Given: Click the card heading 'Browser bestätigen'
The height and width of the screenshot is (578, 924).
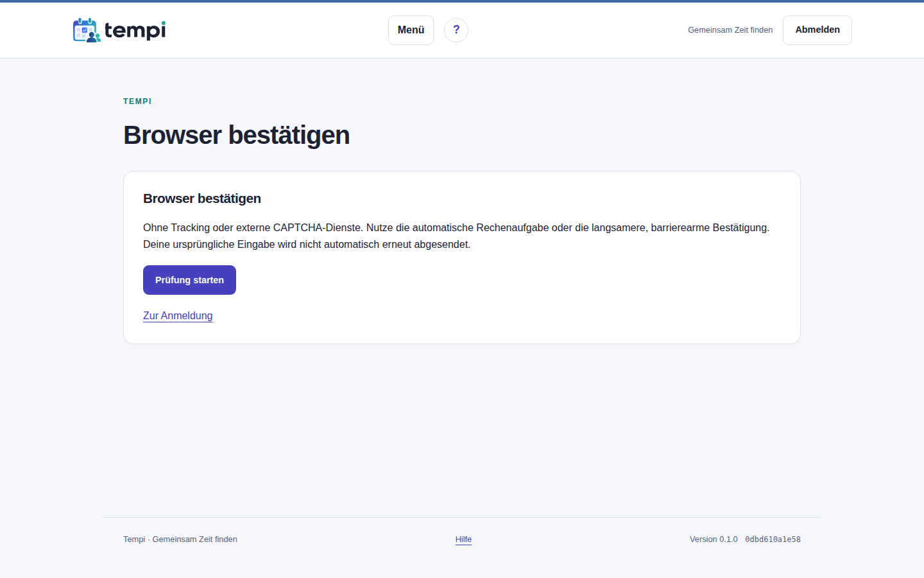Looking at the screenshot, I should pyautogui.click(x=202, y=198).
